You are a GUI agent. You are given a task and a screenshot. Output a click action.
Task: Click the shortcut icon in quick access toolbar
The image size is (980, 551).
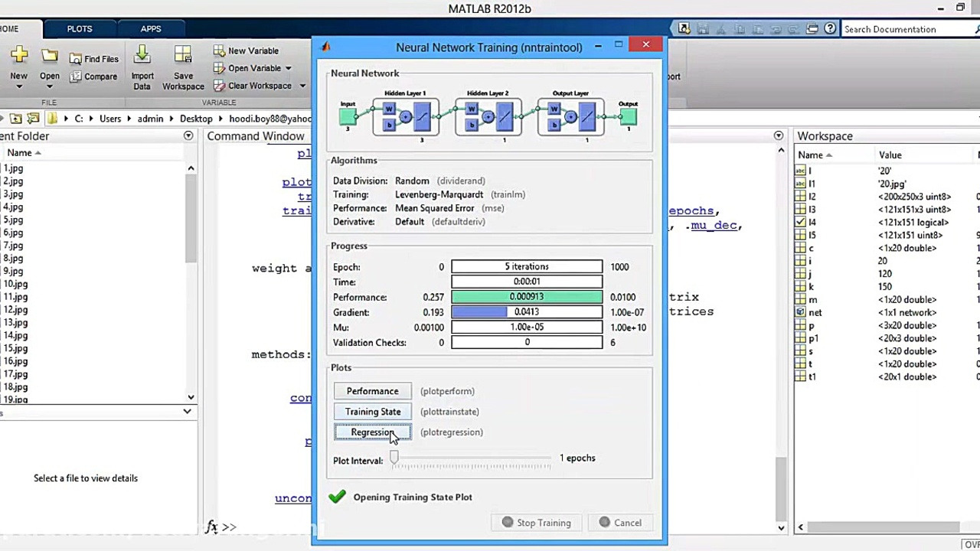pyautogui.click(x=684, y=29)
